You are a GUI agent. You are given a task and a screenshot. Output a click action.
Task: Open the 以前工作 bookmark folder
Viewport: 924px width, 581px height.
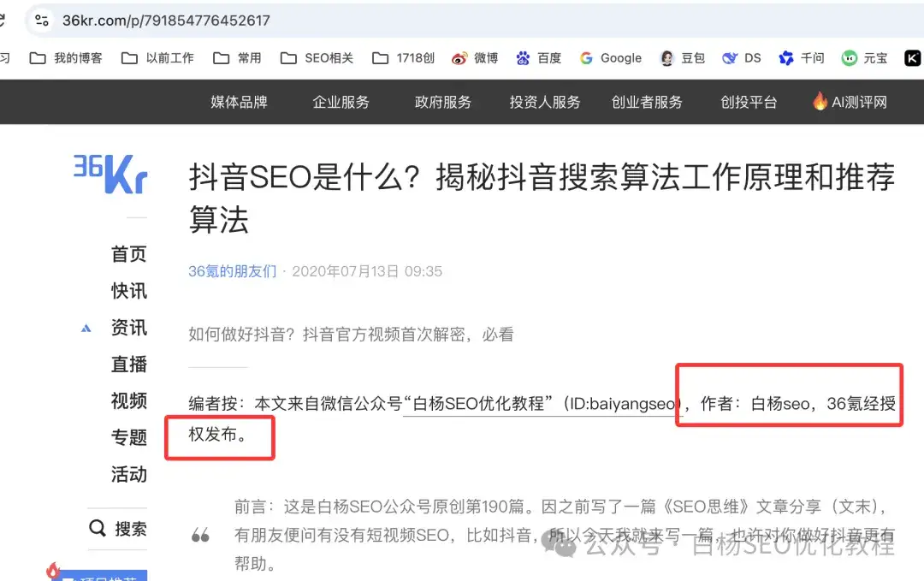click(157, 57)
